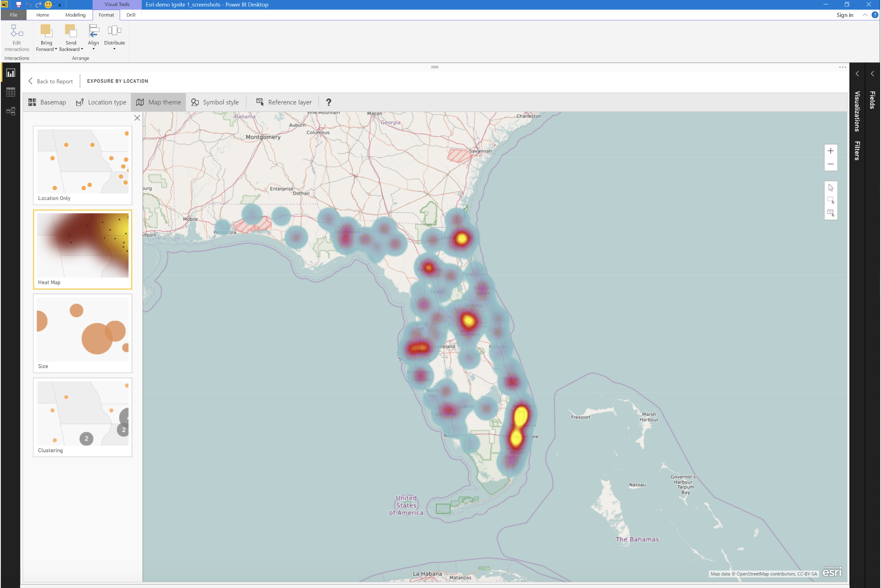Open the Location type settings
881x588 pixels.
coord(101,102)
